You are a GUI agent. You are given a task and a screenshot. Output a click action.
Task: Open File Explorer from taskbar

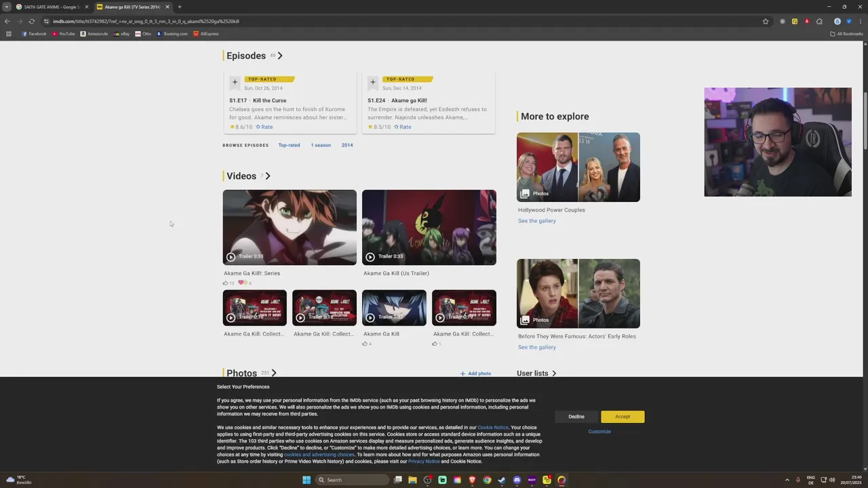tap(412, 480)
